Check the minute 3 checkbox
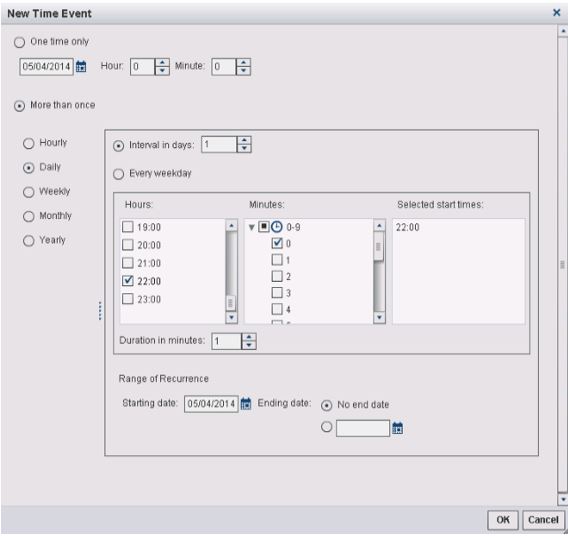Image resolution: width=568 pixels, height=537 pixels. click(277, 293)
